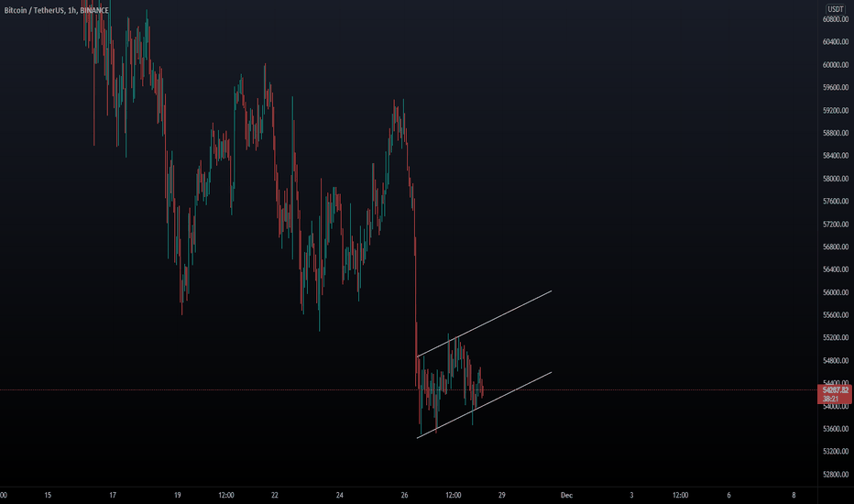Screen dimensions: 854x504
Task: Click the date label 26 on time axis
Action: coord(404,495)
